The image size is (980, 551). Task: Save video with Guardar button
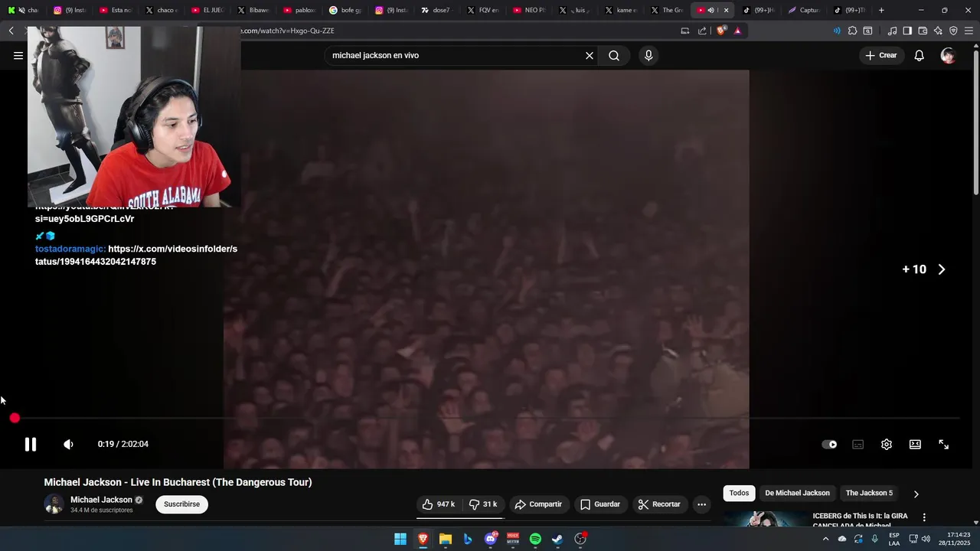coord(600,504)
